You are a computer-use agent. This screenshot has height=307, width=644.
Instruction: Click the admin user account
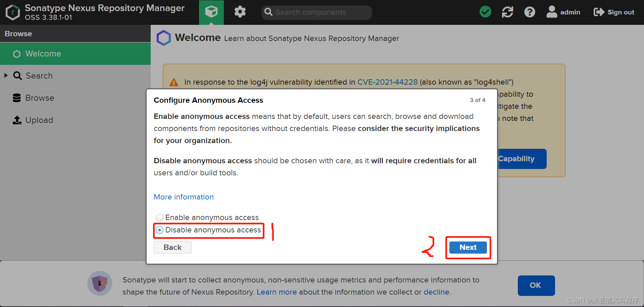point(563,12)
